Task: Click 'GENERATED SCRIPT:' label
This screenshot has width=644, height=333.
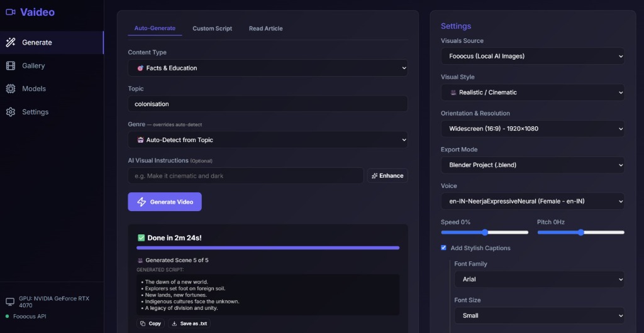Action: pyautogui.click(x=160, y=270)
